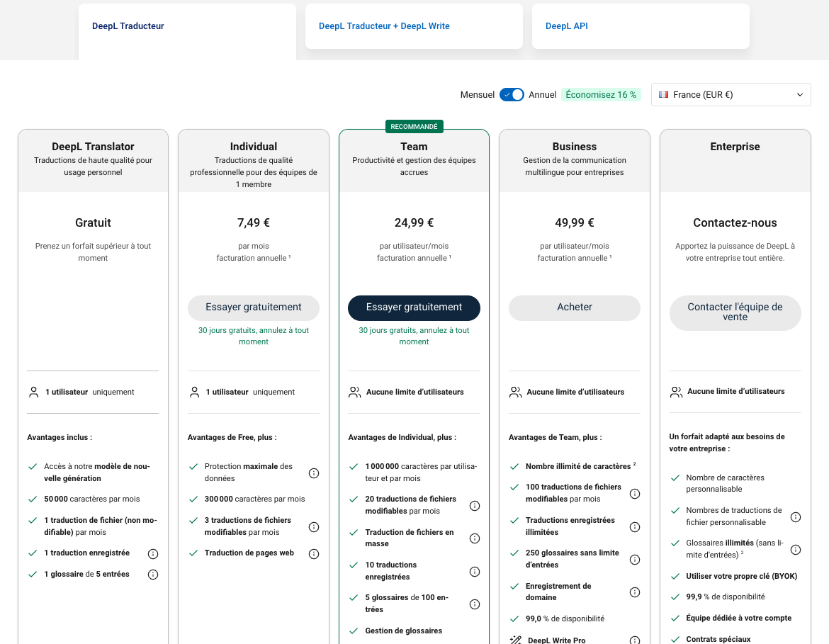The width and height of the screenshot is (829, 644).
Task: Toggle Mensuel/Annuel billing switch
Action: click(512, 95)
